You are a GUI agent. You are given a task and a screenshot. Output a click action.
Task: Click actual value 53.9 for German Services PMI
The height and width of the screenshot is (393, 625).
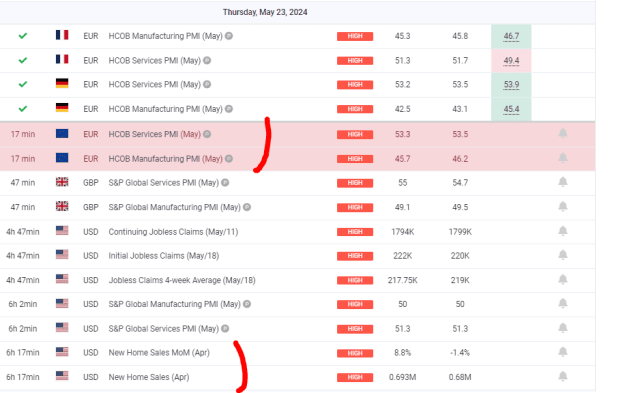[511, 84]
